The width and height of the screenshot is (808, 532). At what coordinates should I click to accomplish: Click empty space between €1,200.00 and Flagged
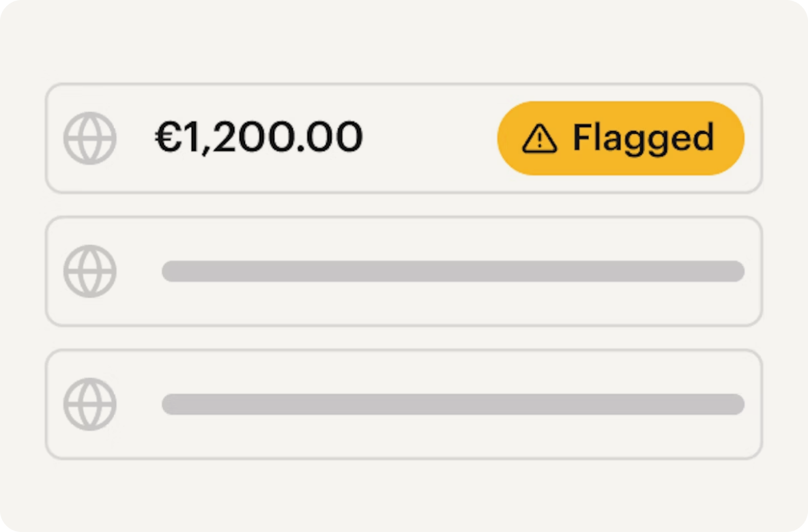(x=430, y=138)
